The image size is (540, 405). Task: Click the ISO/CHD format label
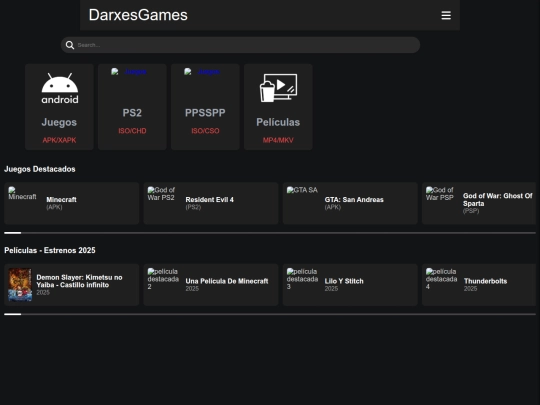point(132,131)
